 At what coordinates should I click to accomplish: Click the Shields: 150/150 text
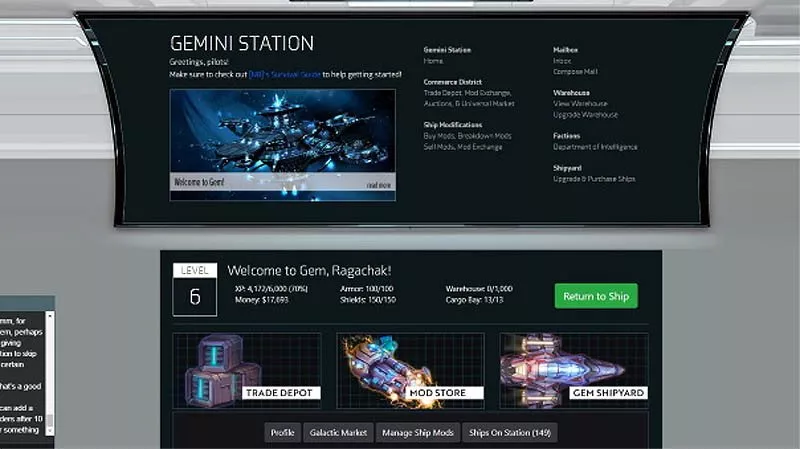coord(368,300)
